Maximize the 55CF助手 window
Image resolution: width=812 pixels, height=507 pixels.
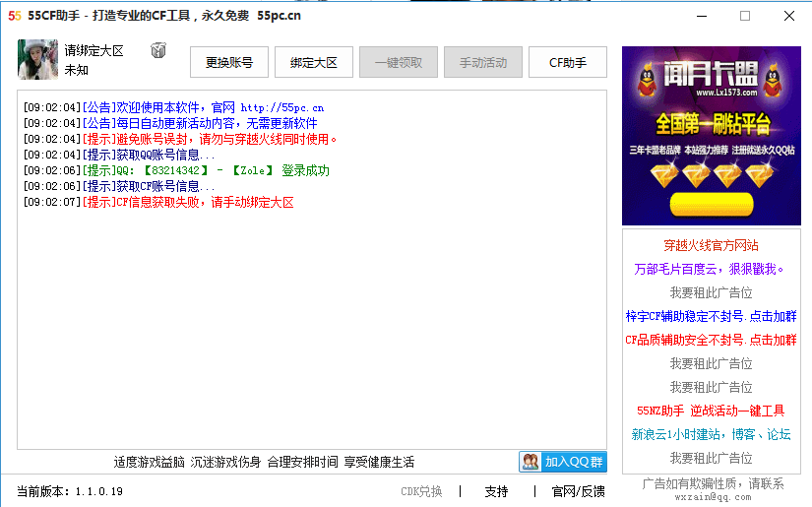click(745, 16)
